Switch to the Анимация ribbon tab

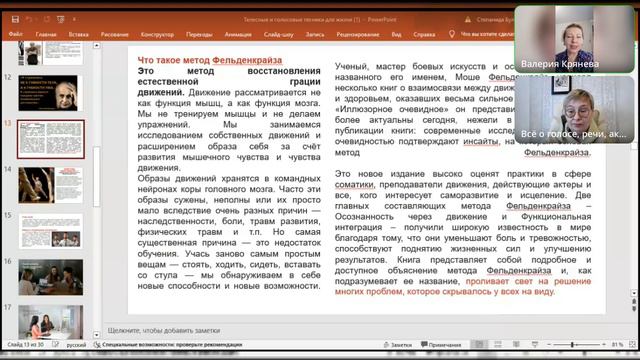coord(238,34)
